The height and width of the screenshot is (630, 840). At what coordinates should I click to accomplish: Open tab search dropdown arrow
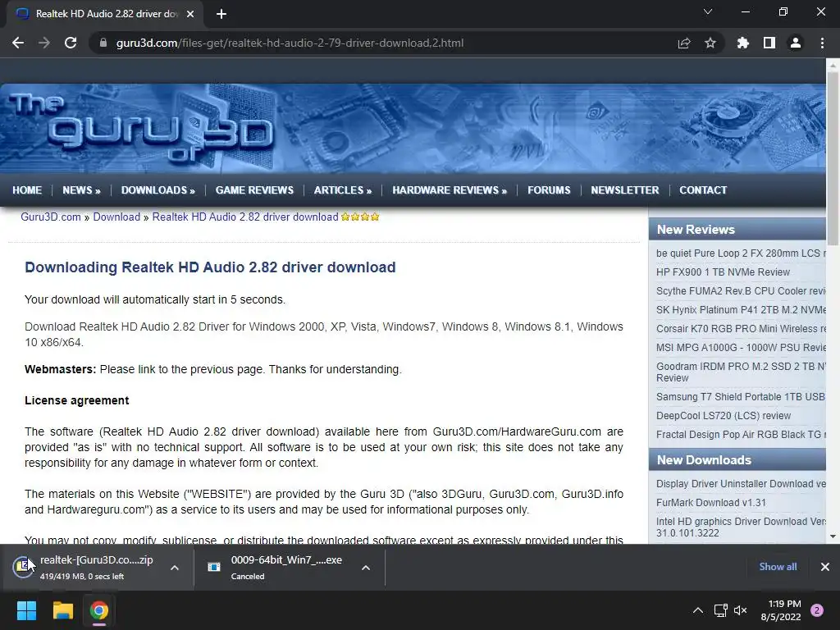coord(708,11)
